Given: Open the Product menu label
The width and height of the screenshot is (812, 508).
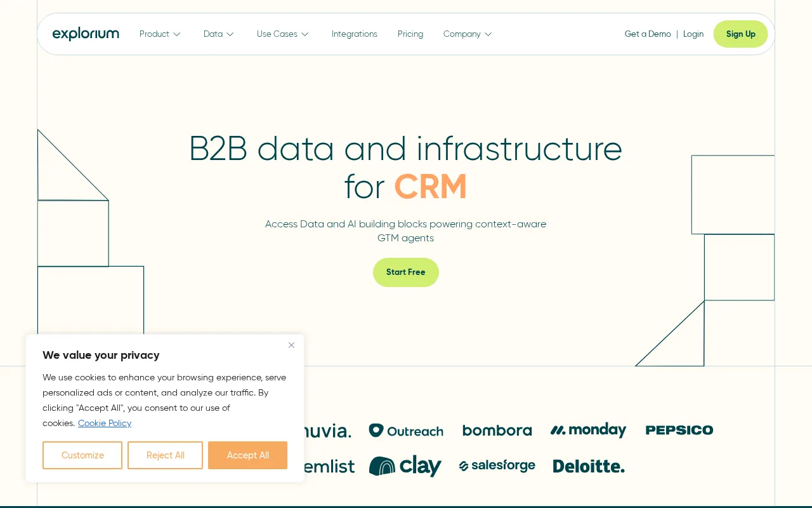Looking at the screenshot, I should tap(154, 34).
